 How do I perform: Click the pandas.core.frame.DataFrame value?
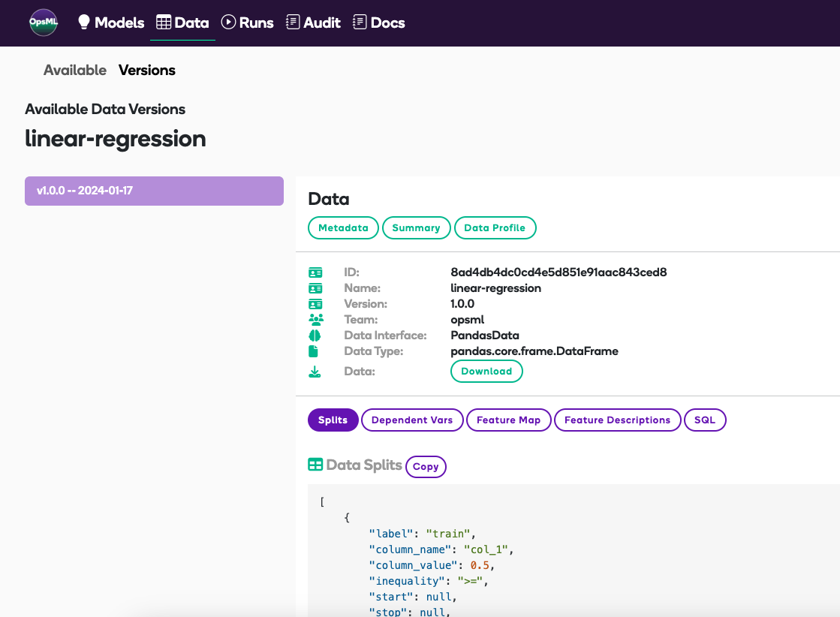pyautogui.click(x=534, y=351)
